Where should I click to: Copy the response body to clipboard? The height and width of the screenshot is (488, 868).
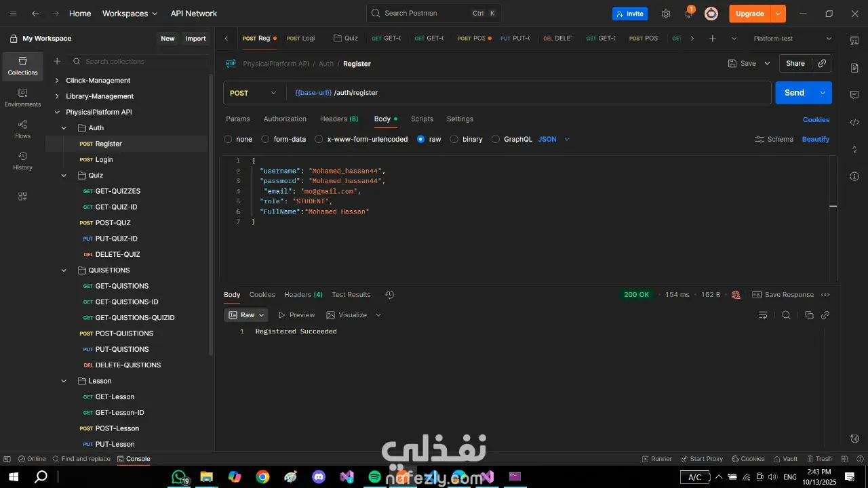click(x=809, y=315)
